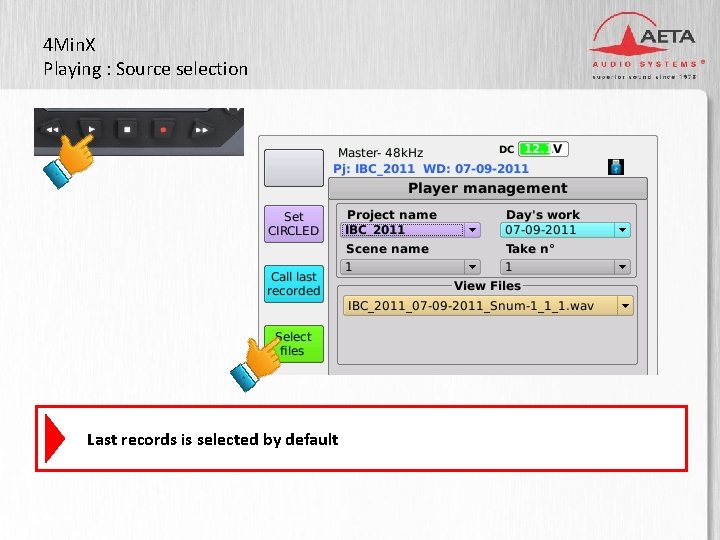
Task: Expand the Take n° dropdown arrow
Action: point(622,267)
